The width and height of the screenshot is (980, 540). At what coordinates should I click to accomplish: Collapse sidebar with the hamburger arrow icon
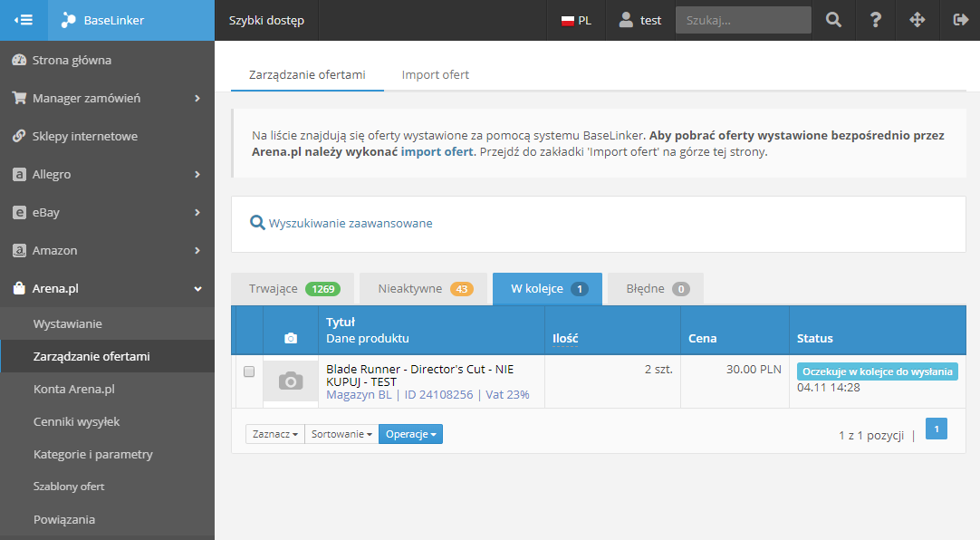(24, 20)
